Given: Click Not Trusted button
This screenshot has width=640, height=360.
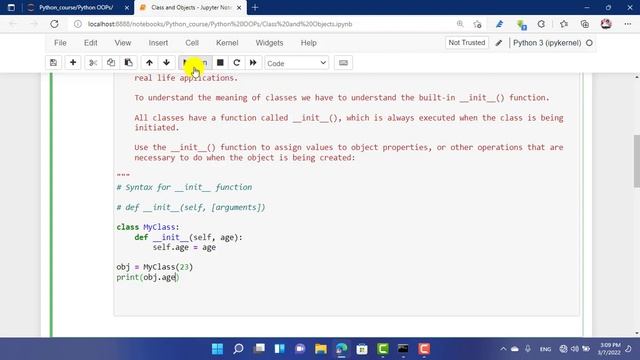Looking at the screenshot, I should [467, 43].
